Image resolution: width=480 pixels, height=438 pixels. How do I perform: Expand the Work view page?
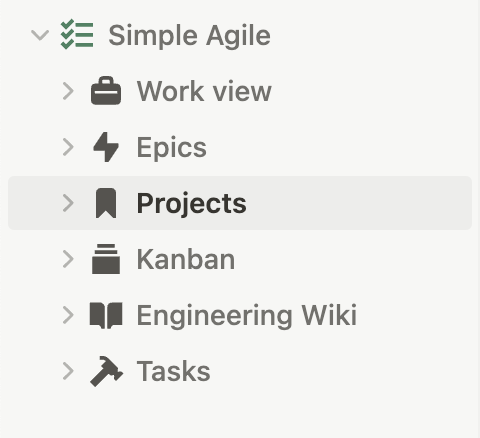(x=68, y=91)
